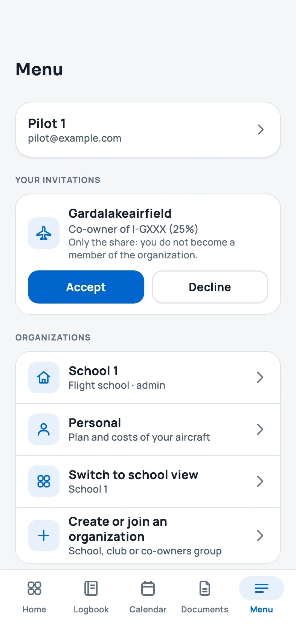
Task: Tap the person icon beside Personal
Action: 44,429
